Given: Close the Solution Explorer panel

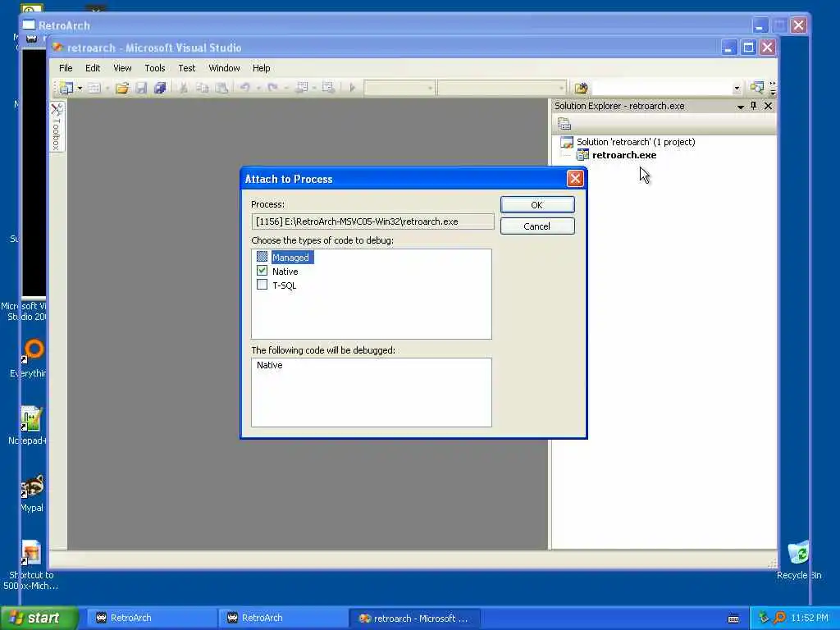Looking at the screenshot, I should tap(768, 106).
